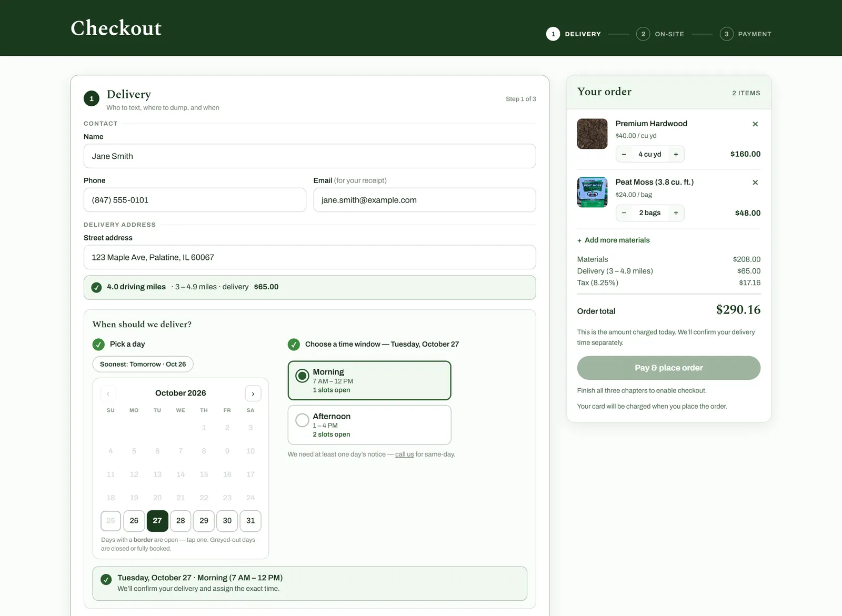Click Premium Hardwood product thumbnail
The width and height of the screenshot is (842, 616).
pos(593,134)
